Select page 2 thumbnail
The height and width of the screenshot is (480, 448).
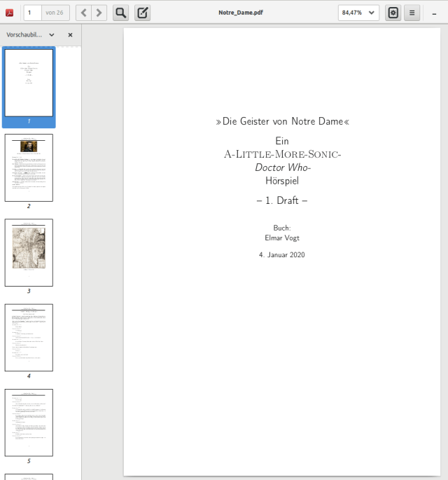29,167
